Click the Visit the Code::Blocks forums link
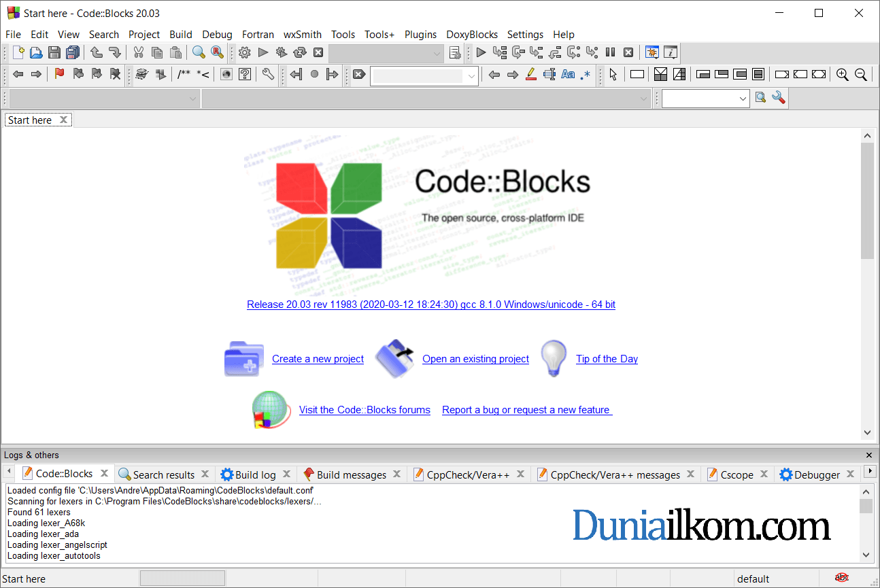This screenshot has height=588, width=880. [365, 410]
